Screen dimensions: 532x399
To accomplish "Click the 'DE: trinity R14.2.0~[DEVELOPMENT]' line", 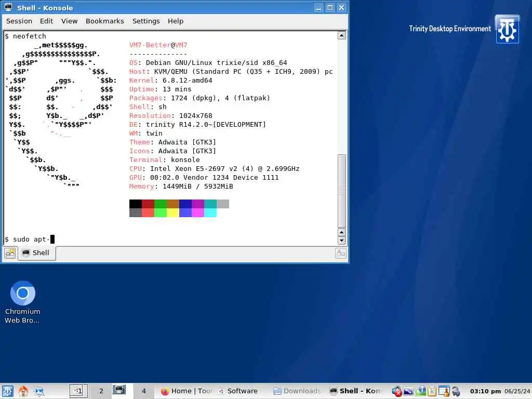I will (x=197, y=124).
